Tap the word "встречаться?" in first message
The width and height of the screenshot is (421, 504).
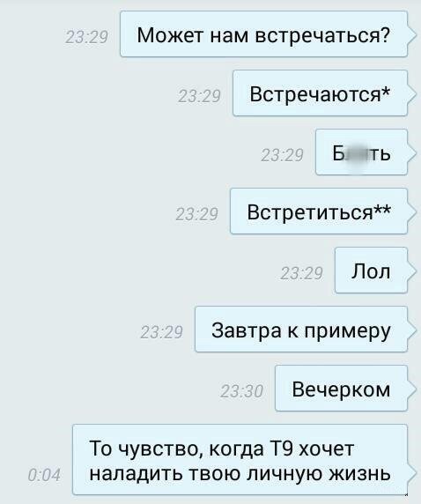tap(322, 34)
